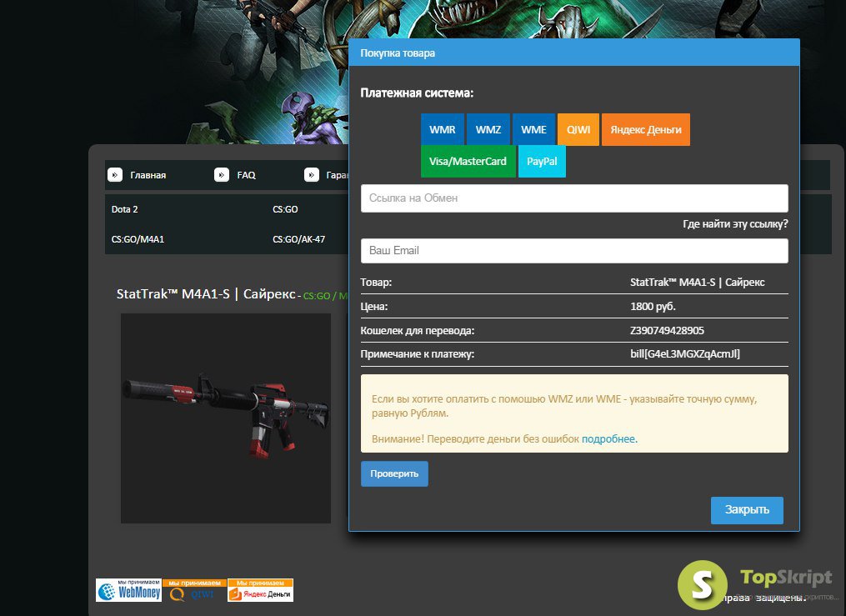
Task: Click the arrow icon beside FAQ
Action: point(222,175)
